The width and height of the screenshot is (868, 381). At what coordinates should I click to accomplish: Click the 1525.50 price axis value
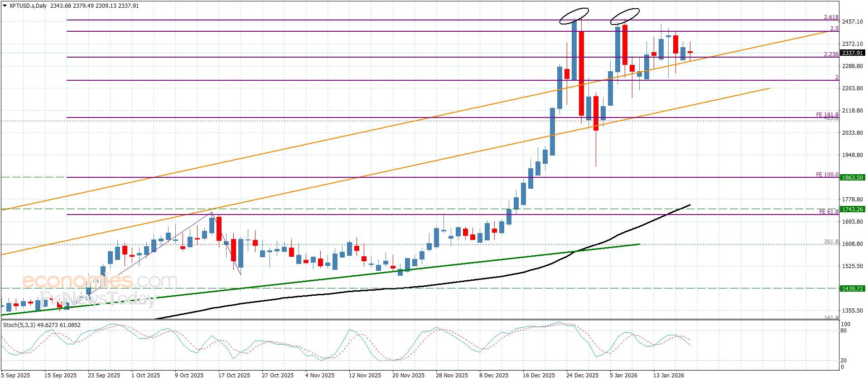click(853, 266)
